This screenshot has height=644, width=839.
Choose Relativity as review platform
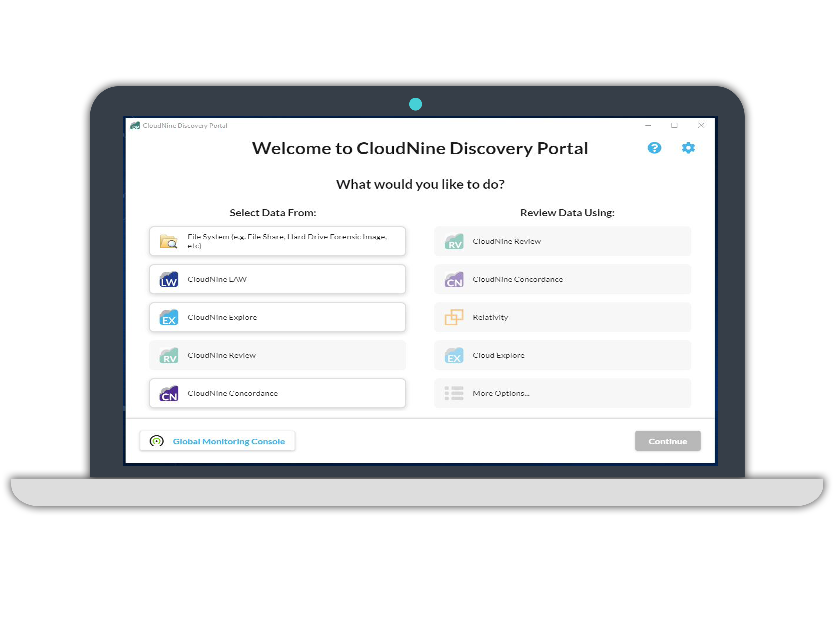[x=562, y=317]
